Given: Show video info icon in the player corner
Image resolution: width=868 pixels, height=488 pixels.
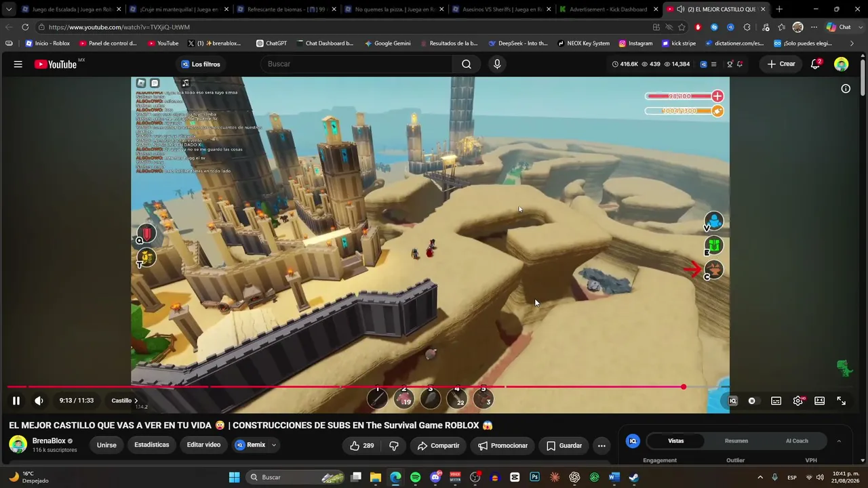Looking at the screenshot, I should (846, 89).
